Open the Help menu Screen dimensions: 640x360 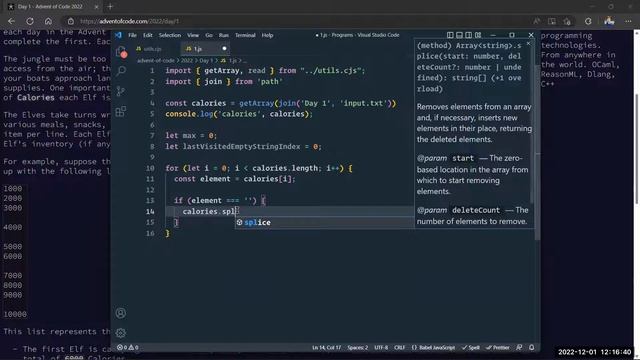click(267, 35)
